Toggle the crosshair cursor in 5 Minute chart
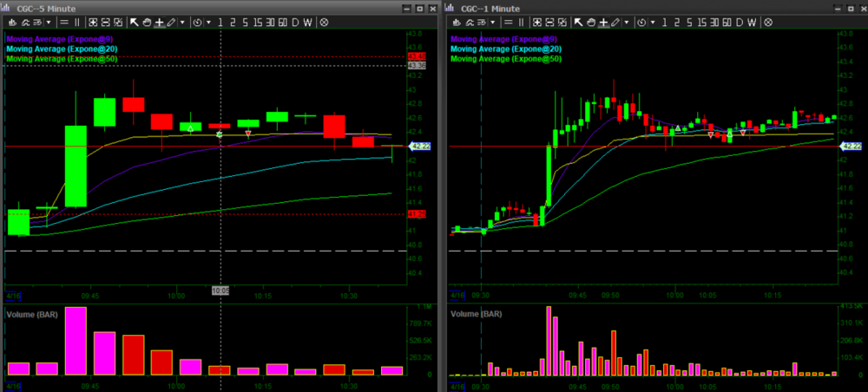The width and height of the screenshot is (868, 392). (159, 21)
